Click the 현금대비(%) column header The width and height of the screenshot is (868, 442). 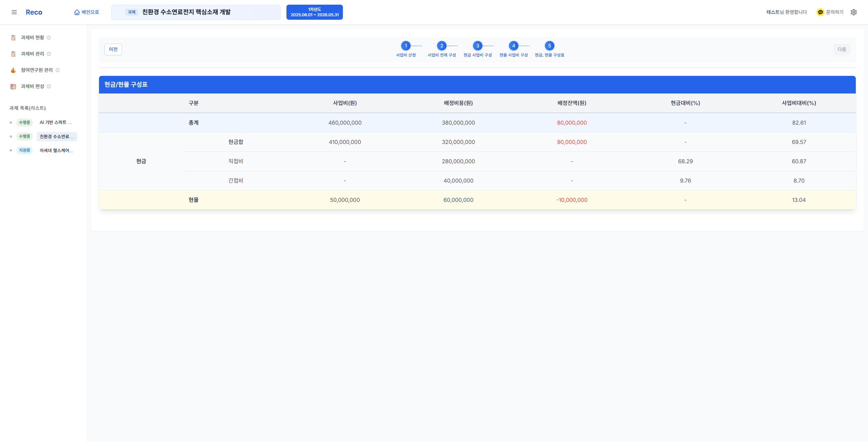(686, 103)
